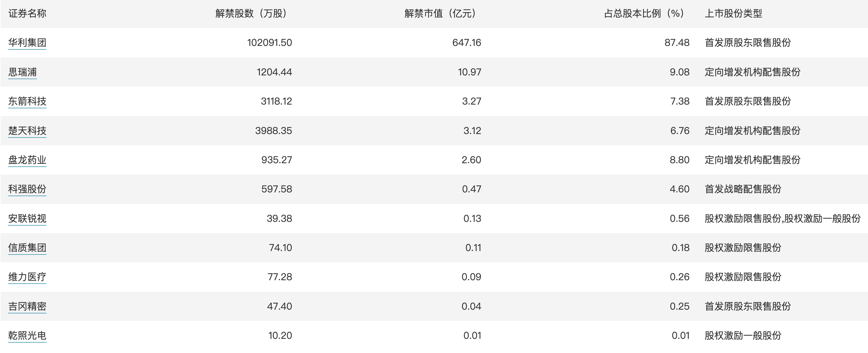The height and width of the screenshot is (353, 868).
Task: Select the value 102091.50 for 华利集团
Action: [x=270, y=42]
